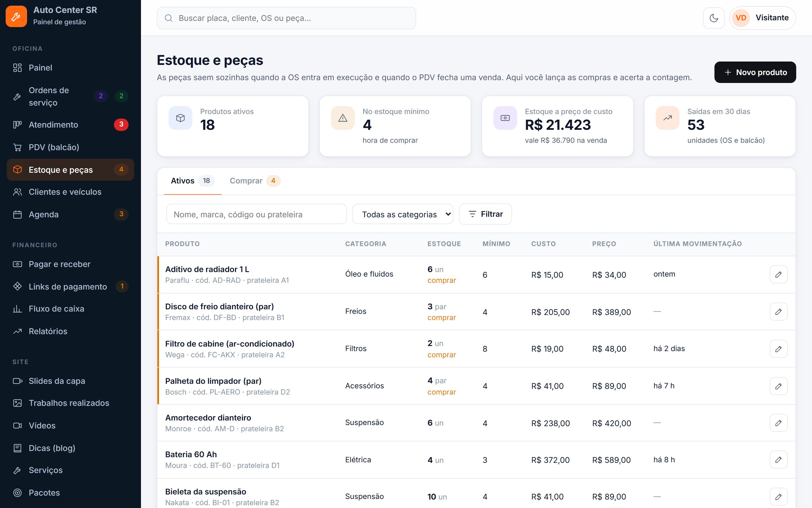The height and width of the screenshot is (508, 812).
Task: Click the ESTOQUE column header
Action: pyautogui.click(x=444, y=244)
